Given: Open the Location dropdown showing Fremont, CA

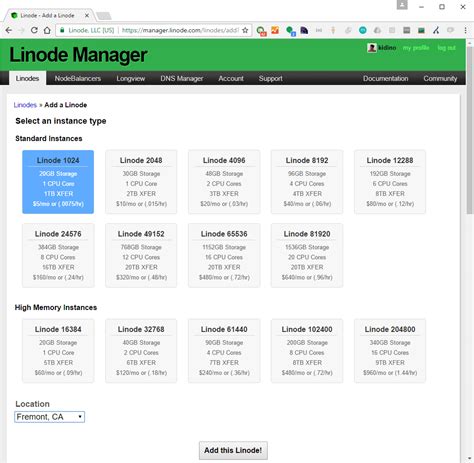Looking at the screenshot, I should click(x=49, y=417).
